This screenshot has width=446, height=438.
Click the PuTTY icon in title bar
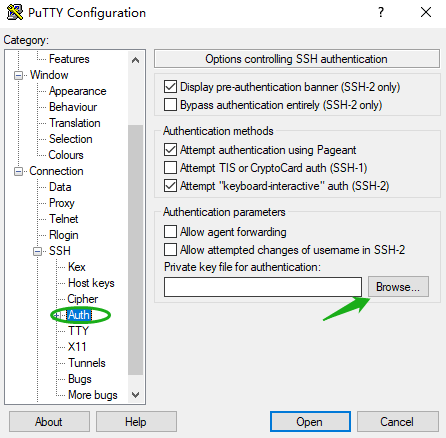[15, 12]
